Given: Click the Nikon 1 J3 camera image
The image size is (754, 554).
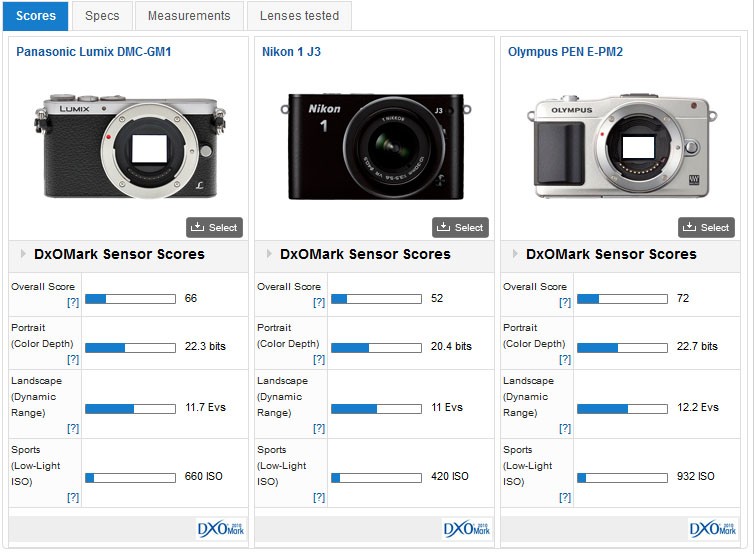Looking at the screenshot, I should 376,146.
